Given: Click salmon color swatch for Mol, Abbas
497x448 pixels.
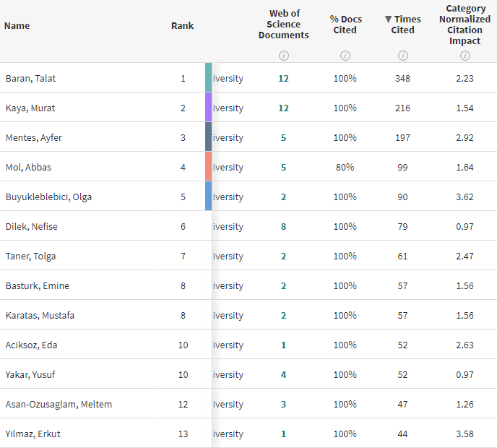Looking at the screenshot, I should pyautogui.click(x=209, y=167).
